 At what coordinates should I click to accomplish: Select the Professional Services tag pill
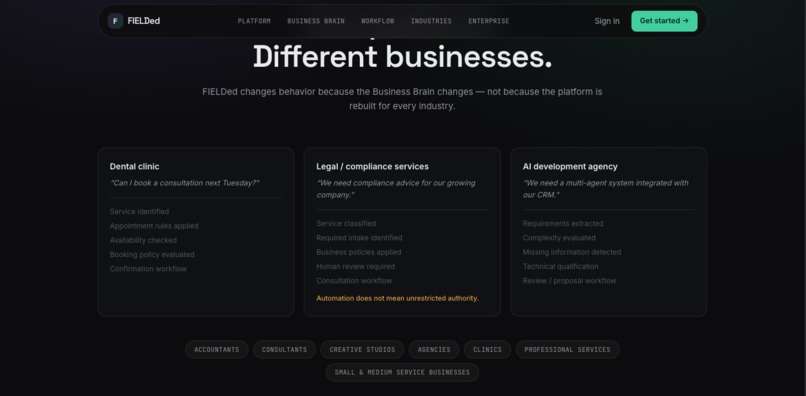tap(567, 350)
